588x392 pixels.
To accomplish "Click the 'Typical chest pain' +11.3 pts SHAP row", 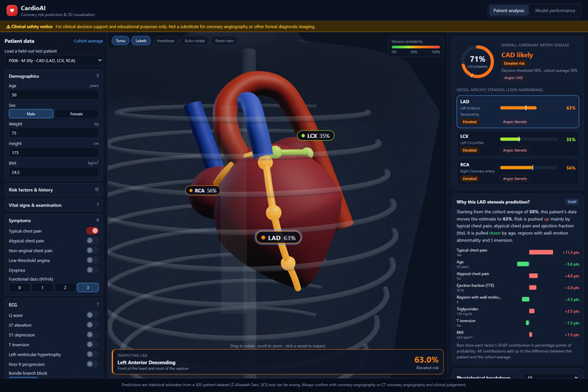I will tap(517, 252).
